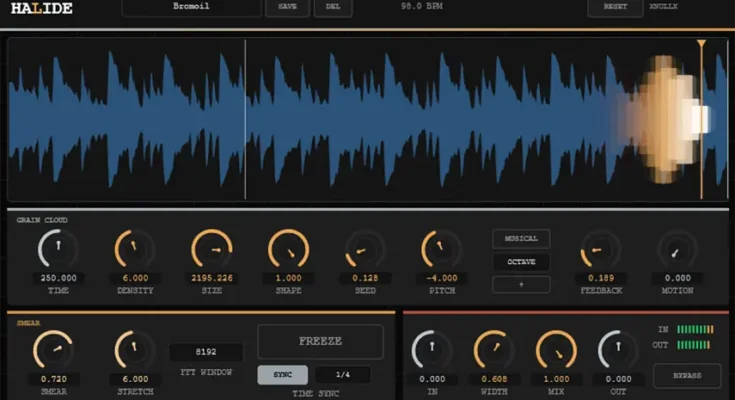Adjust the STRETCH knob
The width and height of the screenshot is (735, 400).
coord(135,350)
